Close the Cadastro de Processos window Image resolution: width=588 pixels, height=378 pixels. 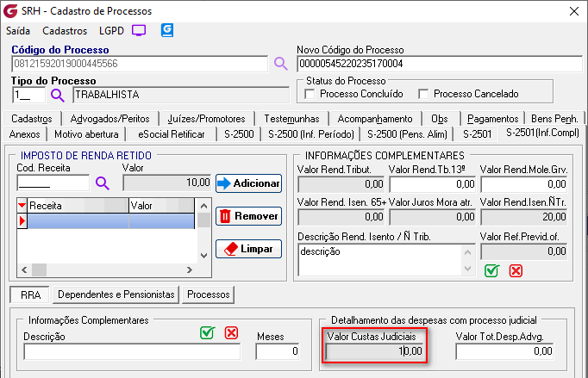(573, 11)
